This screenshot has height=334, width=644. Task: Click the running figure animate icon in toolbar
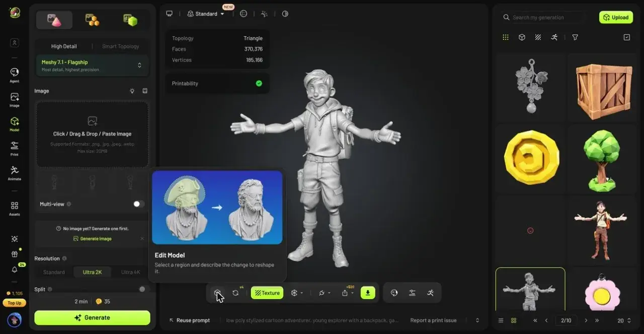[x=430, y=293]
